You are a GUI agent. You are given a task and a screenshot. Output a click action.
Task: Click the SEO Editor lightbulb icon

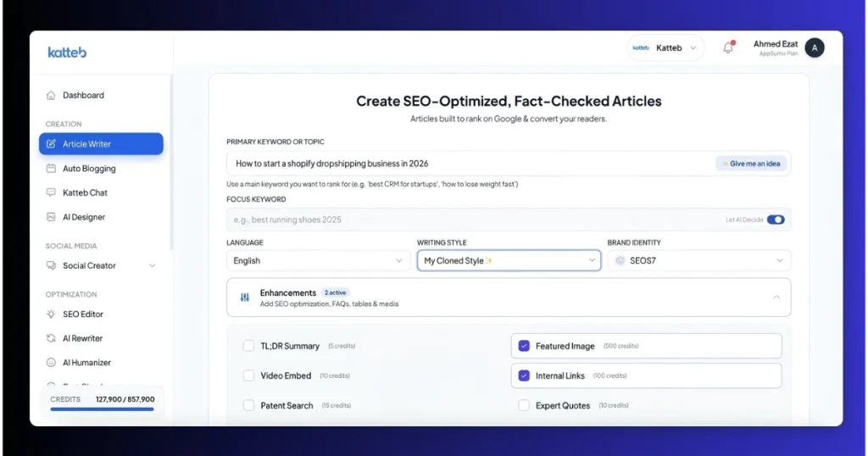(51, 314)
